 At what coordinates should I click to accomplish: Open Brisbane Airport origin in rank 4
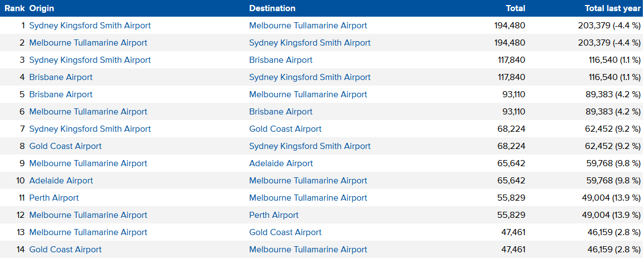[x=61, y=77]
